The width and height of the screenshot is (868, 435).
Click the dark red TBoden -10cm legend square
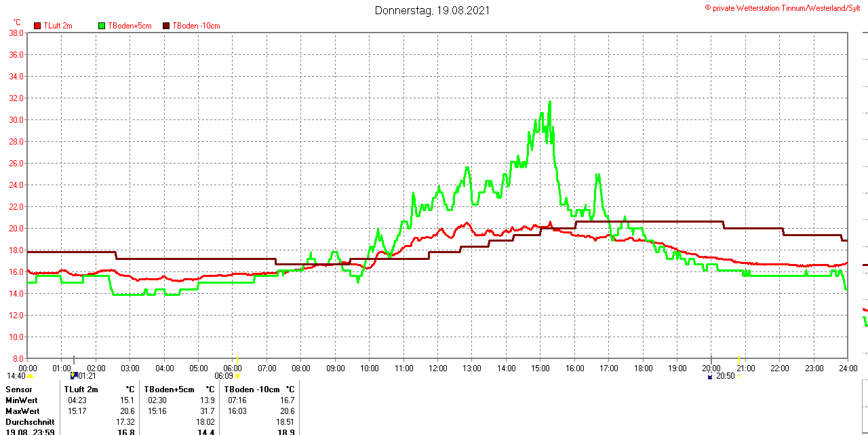click(166, 26)
